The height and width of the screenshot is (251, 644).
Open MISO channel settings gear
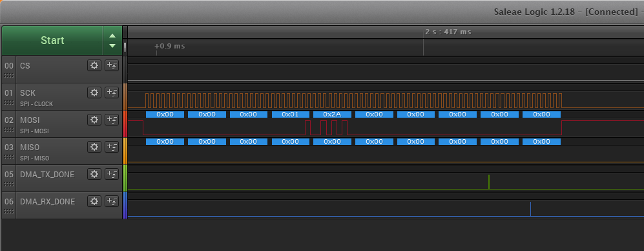pos(94,147)
